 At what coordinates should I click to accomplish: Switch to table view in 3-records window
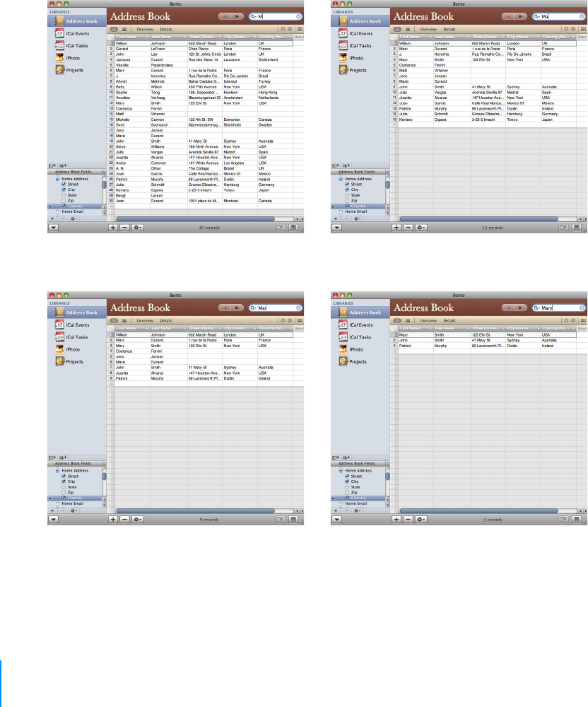click(577, 520)
